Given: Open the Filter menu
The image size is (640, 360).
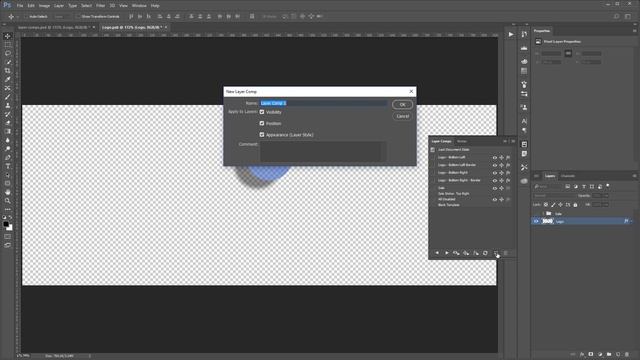Looking at the screenshot, I should (x=101, y=6).
